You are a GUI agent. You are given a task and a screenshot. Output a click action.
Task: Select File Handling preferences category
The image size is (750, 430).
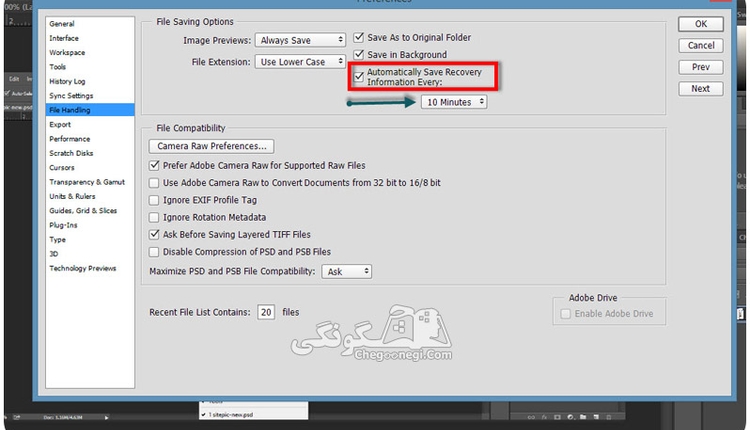coord(90,110)
